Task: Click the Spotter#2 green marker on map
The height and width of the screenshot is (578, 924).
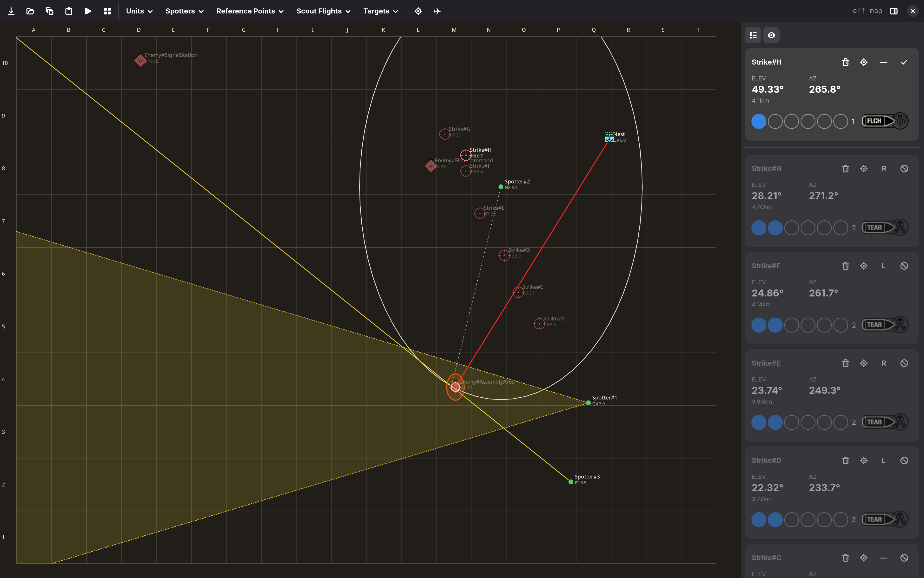Action: 501,187
